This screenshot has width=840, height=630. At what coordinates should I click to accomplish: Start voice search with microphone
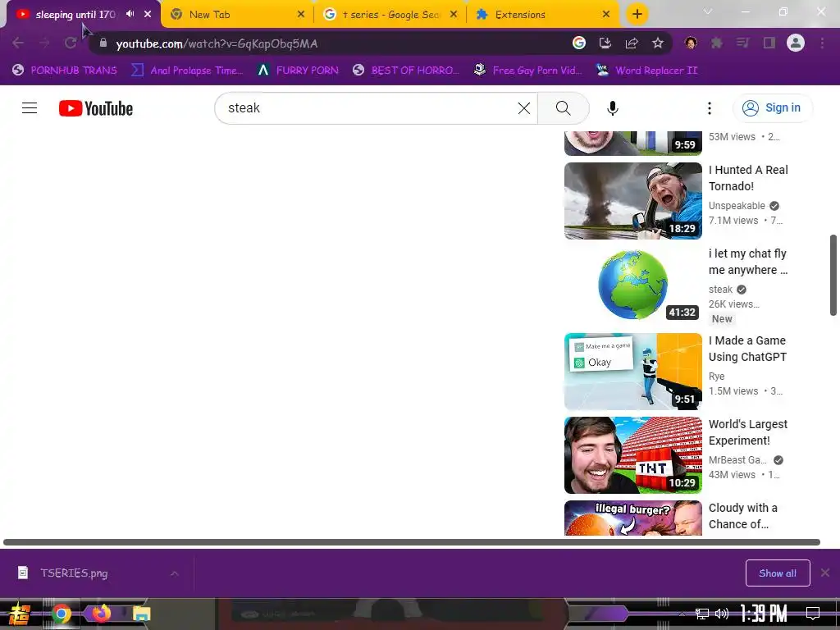click(612, 108)
